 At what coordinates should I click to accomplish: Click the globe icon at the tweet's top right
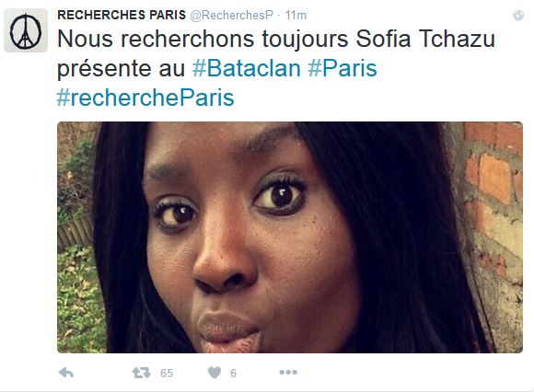point(518,15)
